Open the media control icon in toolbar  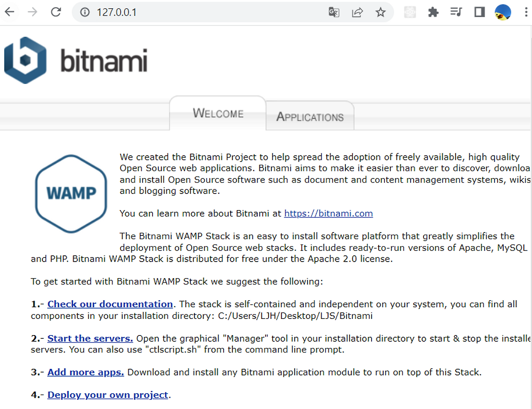(x=456, y=12)
